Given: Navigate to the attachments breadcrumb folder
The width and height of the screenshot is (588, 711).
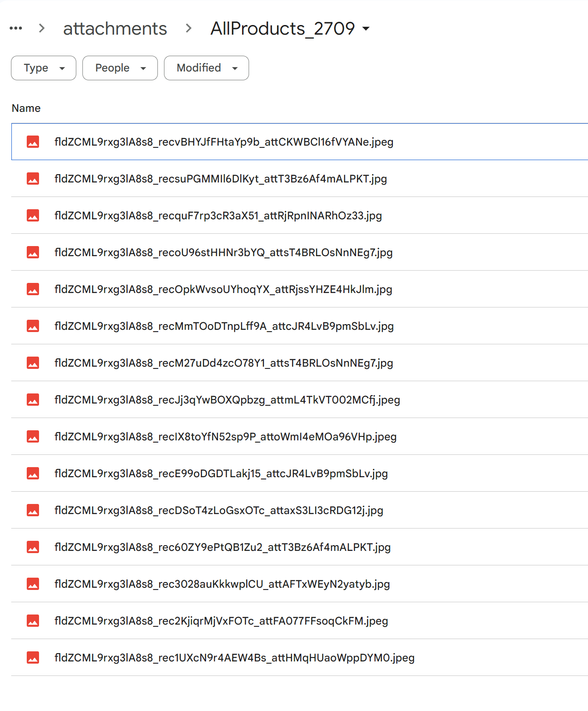Looking at the screenshot, I should tap(115, 29).
